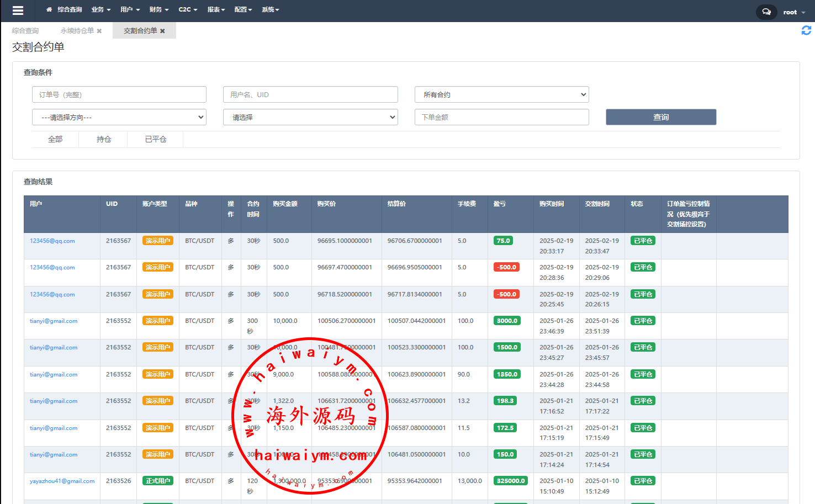This screenshot has width=815, height=504.
Task: Select the 已平仓 filter tab
Action: coord(155,139)
